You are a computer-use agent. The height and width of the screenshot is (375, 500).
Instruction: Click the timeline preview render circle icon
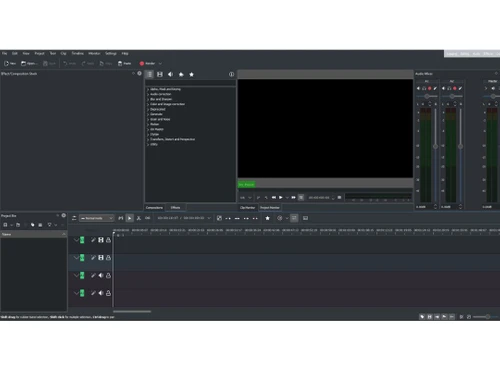[x=279, y=218]
